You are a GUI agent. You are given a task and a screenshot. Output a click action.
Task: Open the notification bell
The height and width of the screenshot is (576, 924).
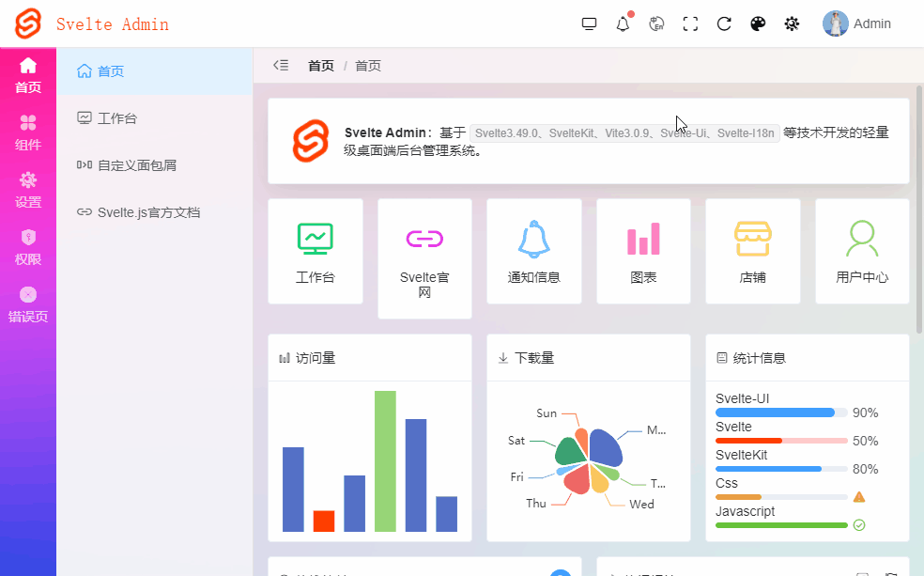click(623, 23)
